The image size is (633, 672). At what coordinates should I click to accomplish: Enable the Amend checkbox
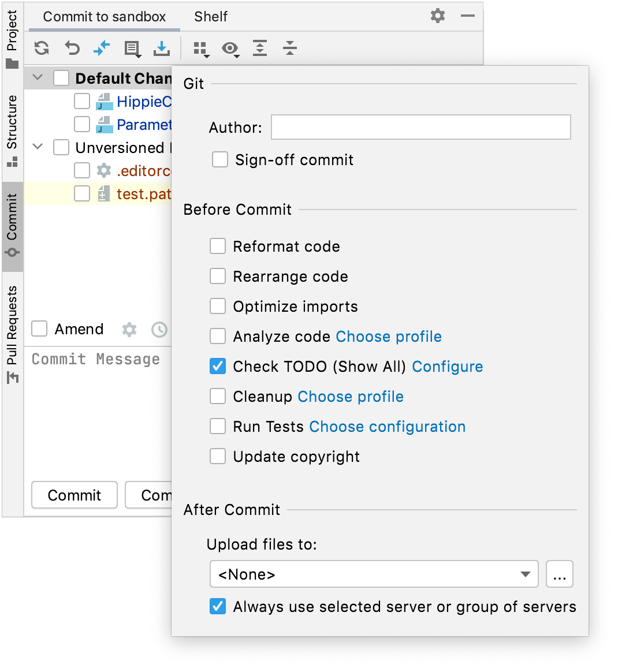[39, 329]
